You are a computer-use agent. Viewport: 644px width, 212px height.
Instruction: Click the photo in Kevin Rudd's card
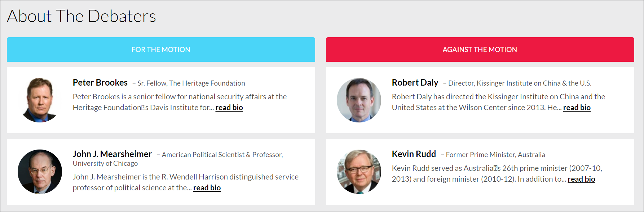[359, 172]
